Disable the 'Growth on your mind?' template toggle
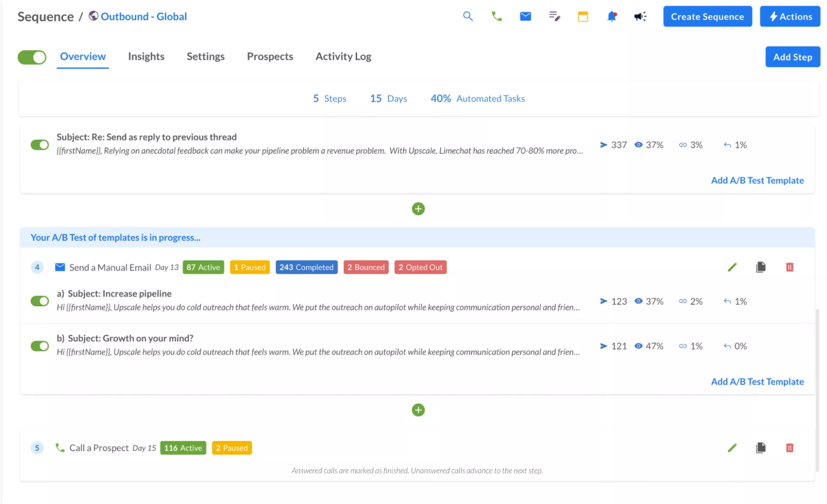This screenshot has width=827, height=504. 40,345
